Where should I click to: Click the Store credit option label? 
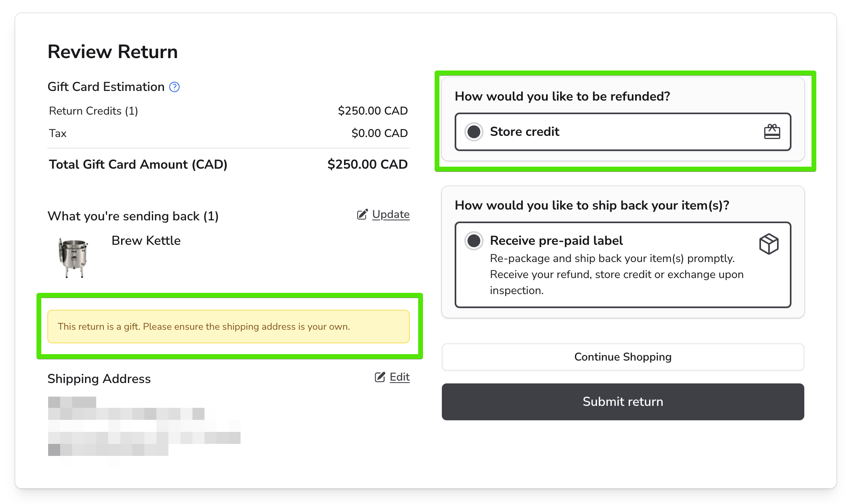click(524, 132)
